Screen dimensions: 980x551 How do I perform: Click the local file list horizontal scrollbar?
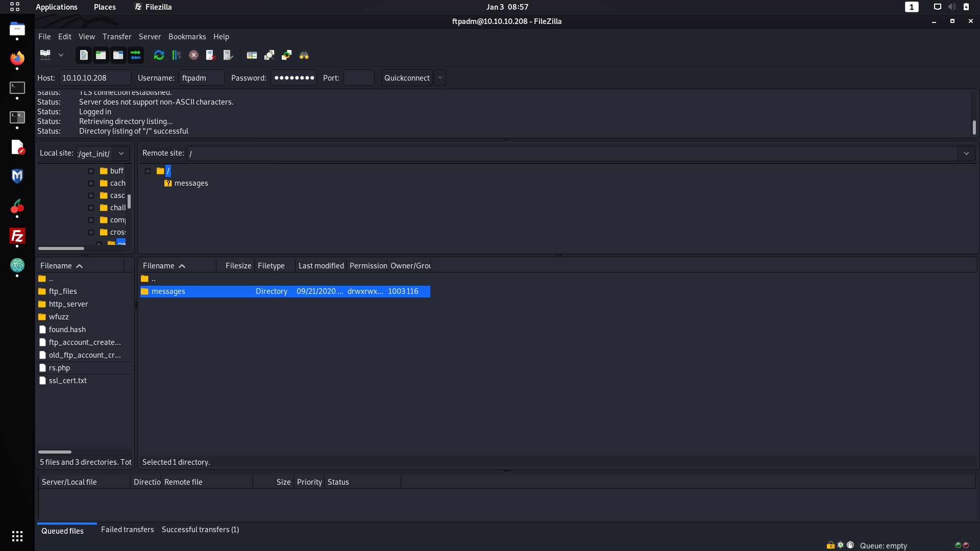pos(55,452)
